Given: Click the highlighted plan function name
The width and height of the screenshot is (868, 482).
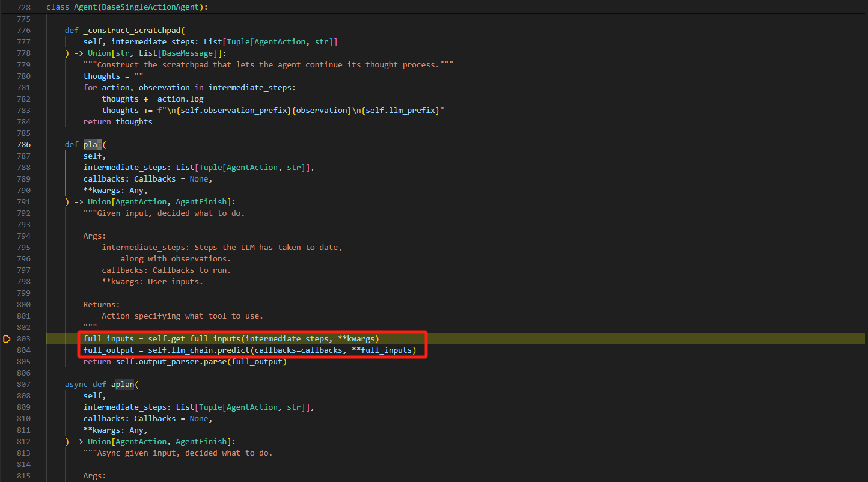Looking at the screenshot, I should point(92,145).
